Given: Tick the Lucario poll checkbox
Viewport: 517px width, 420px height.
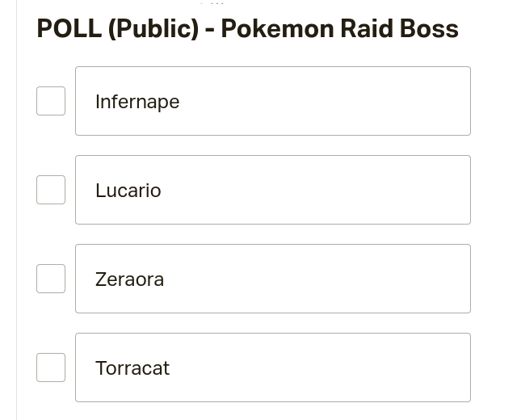Looking at the screenshot, I should (x=51, y=190).
